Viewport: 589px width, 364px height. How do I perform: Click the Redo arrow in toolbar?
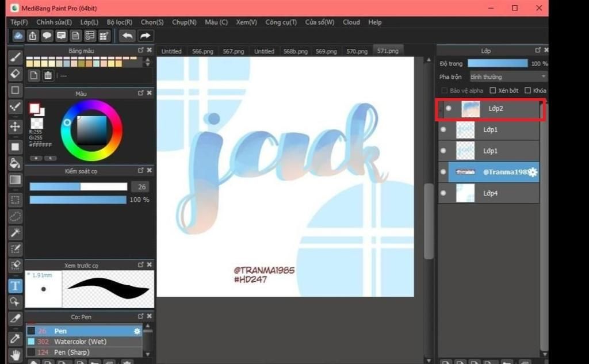coord(145,36)
